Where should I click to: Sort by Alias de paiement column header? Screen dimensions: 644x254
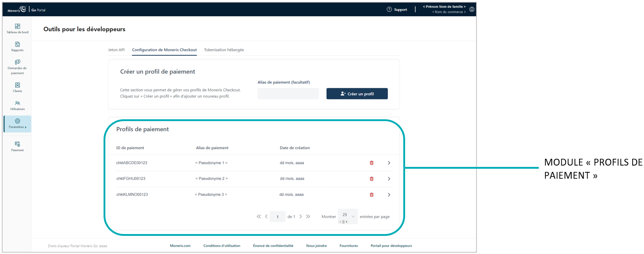pos(212,148)
